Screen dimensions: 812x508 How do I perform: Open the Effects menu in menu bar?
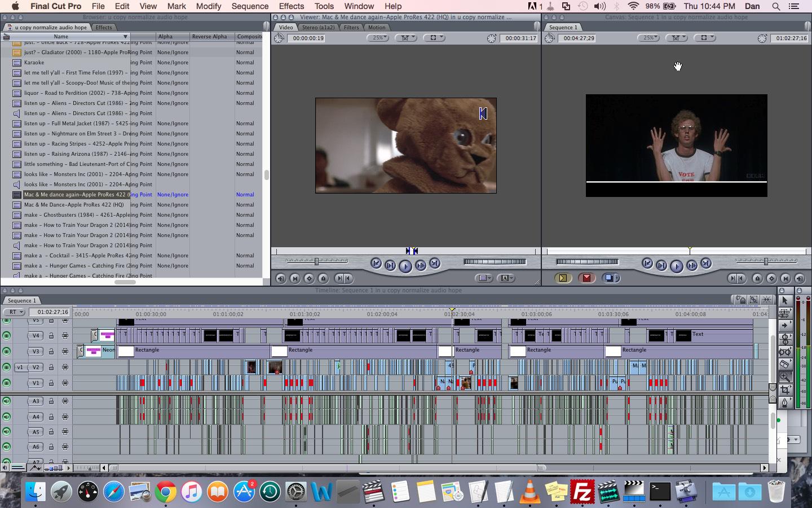click(292, 6)
